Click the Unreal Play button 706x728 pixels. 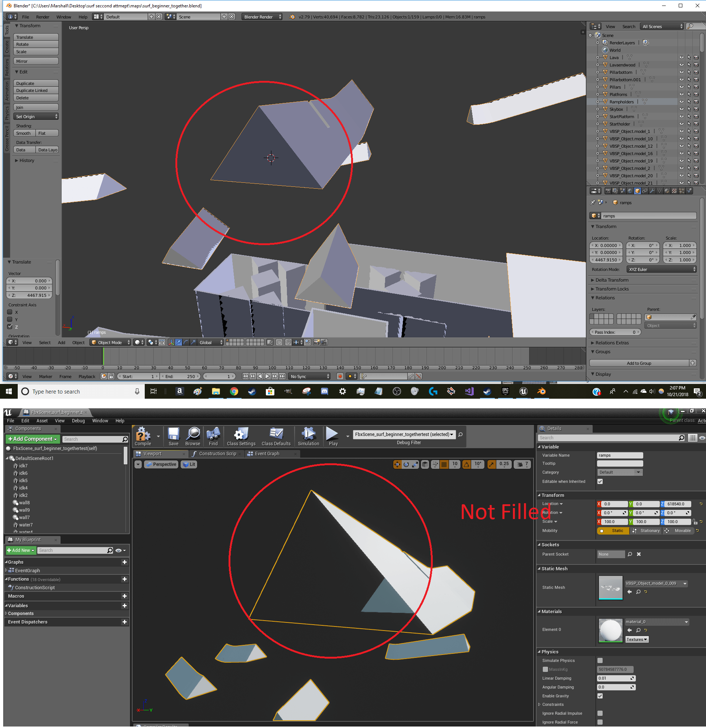[x=333, y=436]
